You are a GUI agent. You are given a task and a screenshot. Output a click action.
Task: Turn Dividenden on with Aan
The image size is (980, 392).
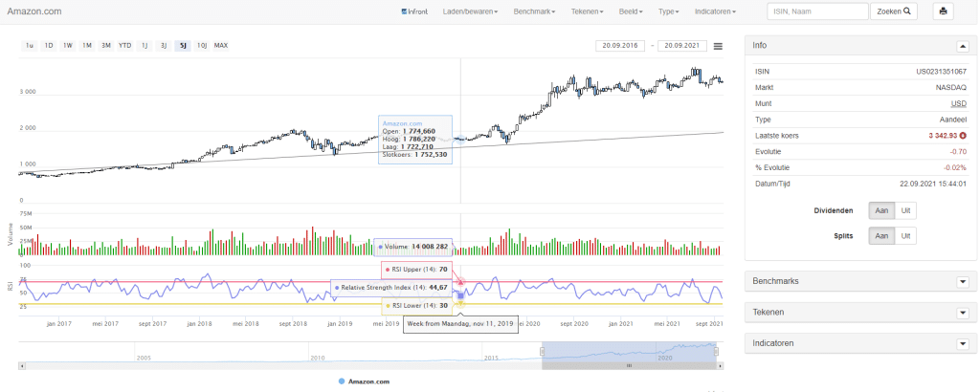click(x=881, y=211)
